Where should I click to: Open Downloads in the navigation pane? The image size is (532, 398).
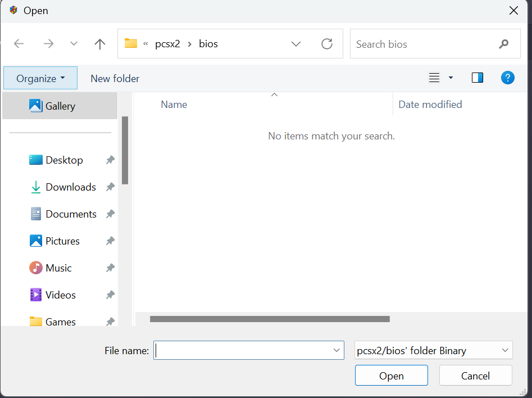[x=71, y=187]
